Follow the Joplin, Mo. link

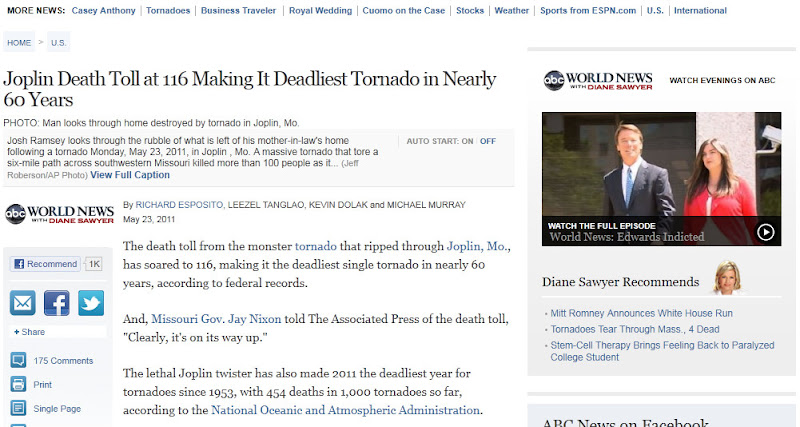(x=477, y=246)
